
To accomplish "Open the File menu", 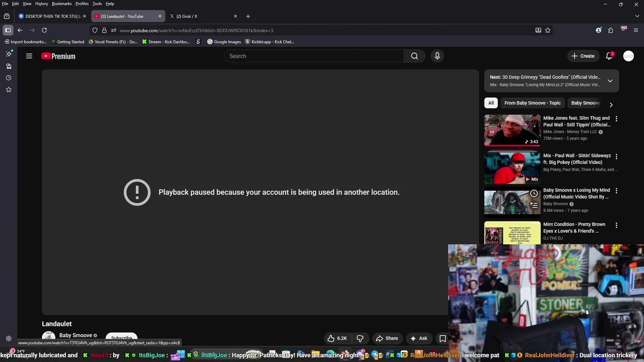I will point(5,4).
